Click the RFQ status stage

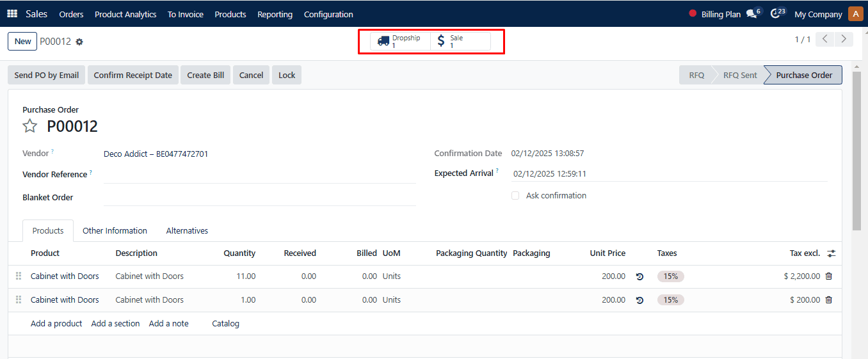click(x=696, y=75)
